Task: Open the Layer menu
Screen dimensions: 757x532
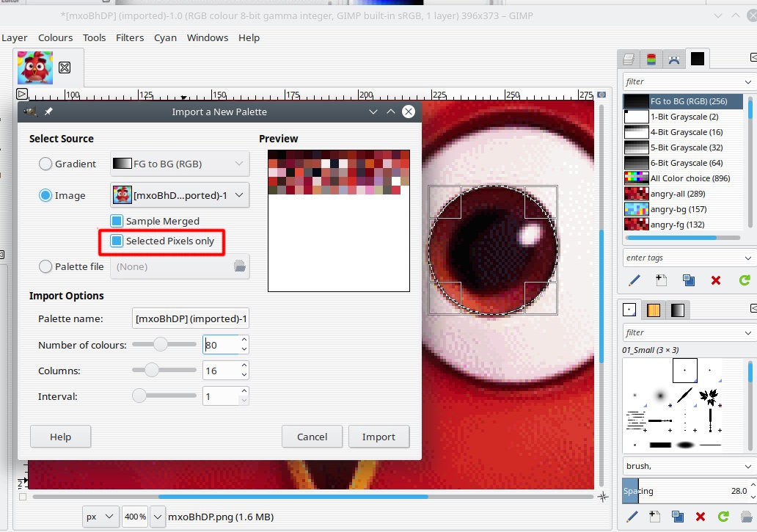Action: 15,37
